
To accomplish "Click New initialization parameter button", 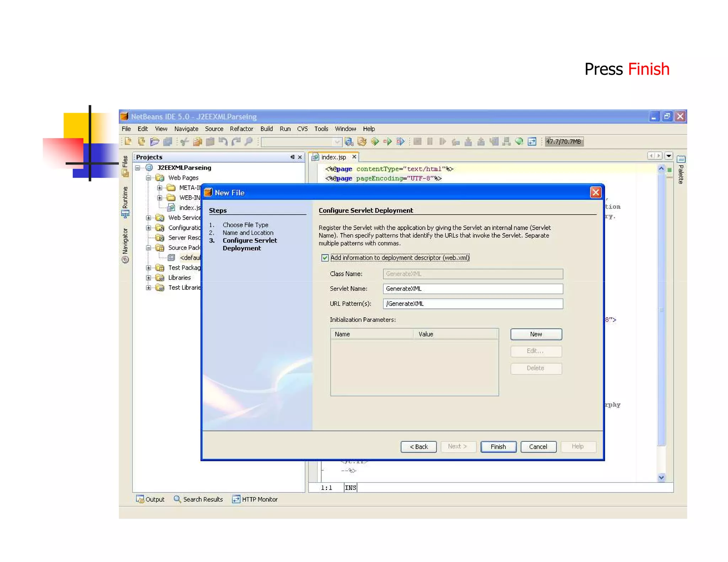I will tap(536, 334).
